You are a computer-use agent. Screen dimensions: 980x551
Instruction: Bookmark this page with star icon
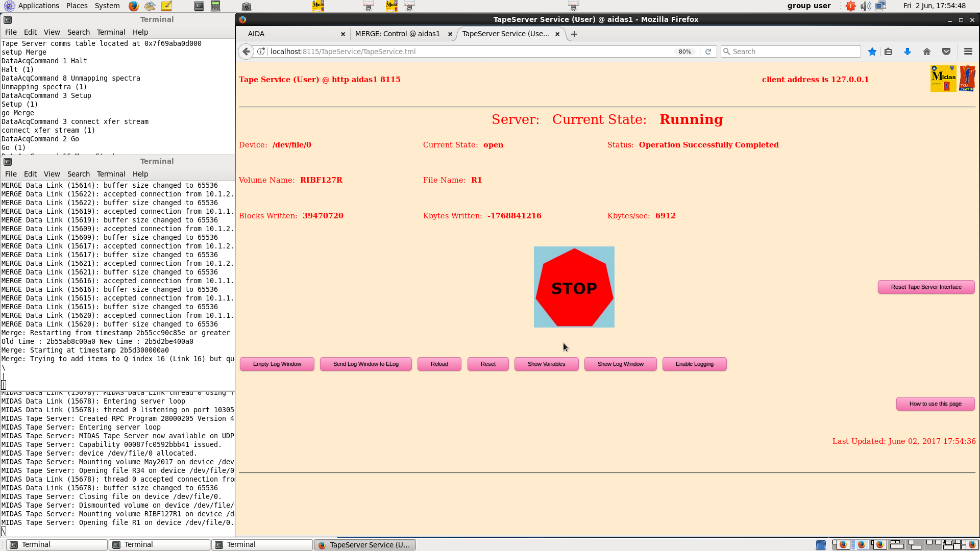click(872, 52)
